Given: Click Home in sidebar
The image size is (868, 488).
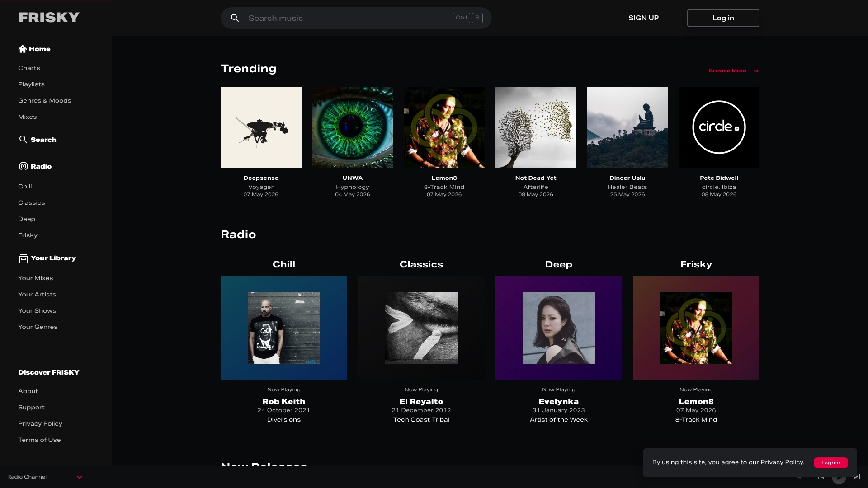Looking at the screenshot, I should pos(39,49).
